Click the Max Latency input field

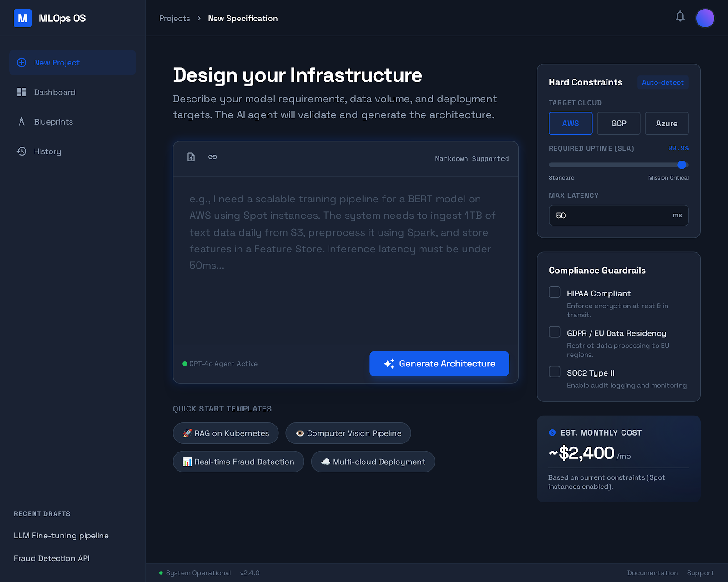(610, 216)
